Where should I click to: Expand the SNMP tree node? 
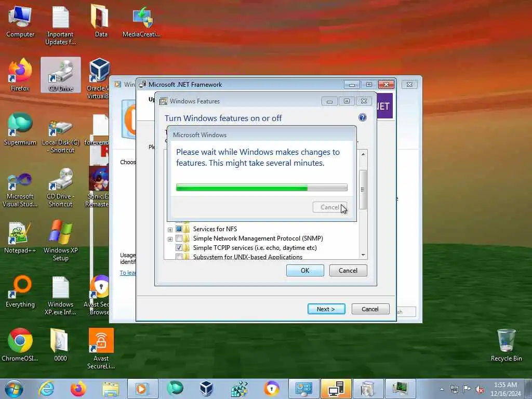170,239
